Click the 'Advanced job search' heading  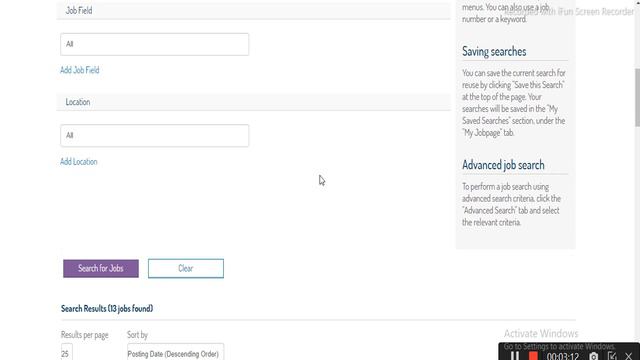point(503,165)
